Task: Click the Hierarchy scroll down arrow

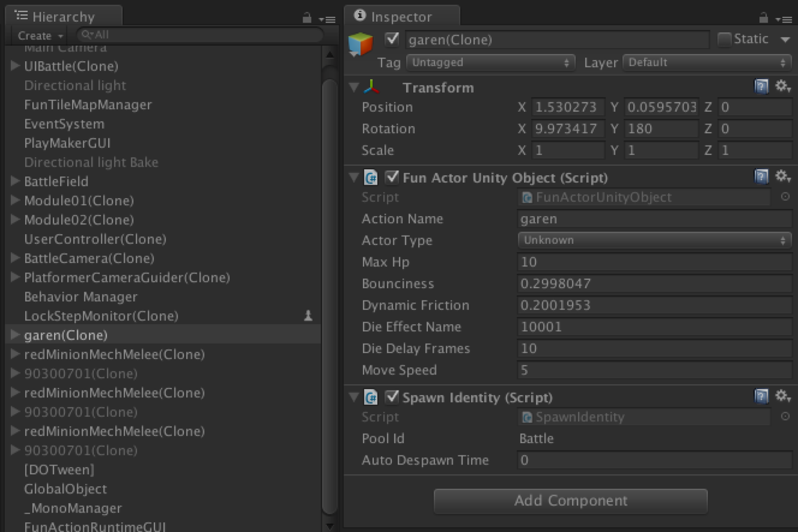Action: click(x=330, y=526)
